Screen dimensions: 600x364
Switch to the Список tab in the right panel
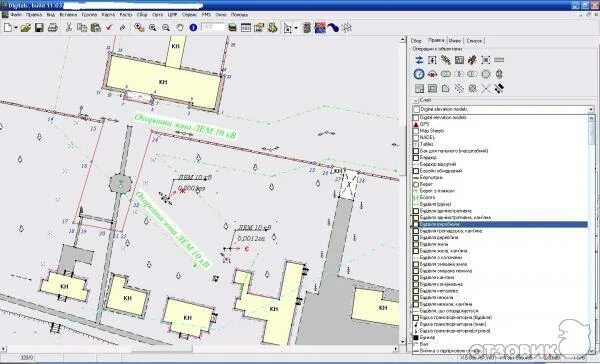coord(474,41)
